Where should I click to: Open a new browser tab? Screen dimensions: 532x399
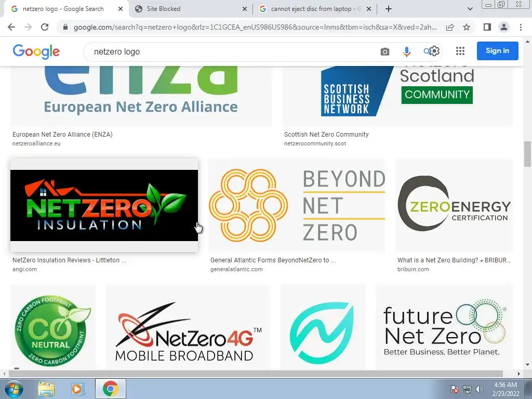coord(389,9)
